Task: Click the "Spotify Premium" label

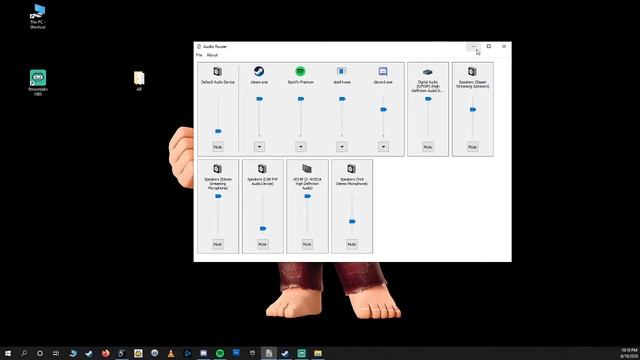Action: coord(300,82)
